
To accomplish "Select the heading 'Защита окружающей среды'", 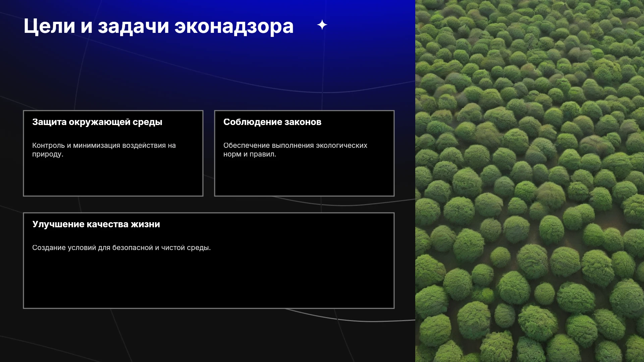I will click(97, 122).
